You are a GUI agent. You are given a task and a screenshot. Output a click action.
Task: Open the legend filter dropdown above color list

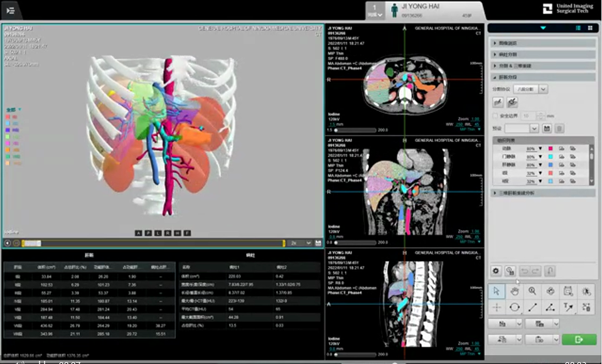coord(14,110)
